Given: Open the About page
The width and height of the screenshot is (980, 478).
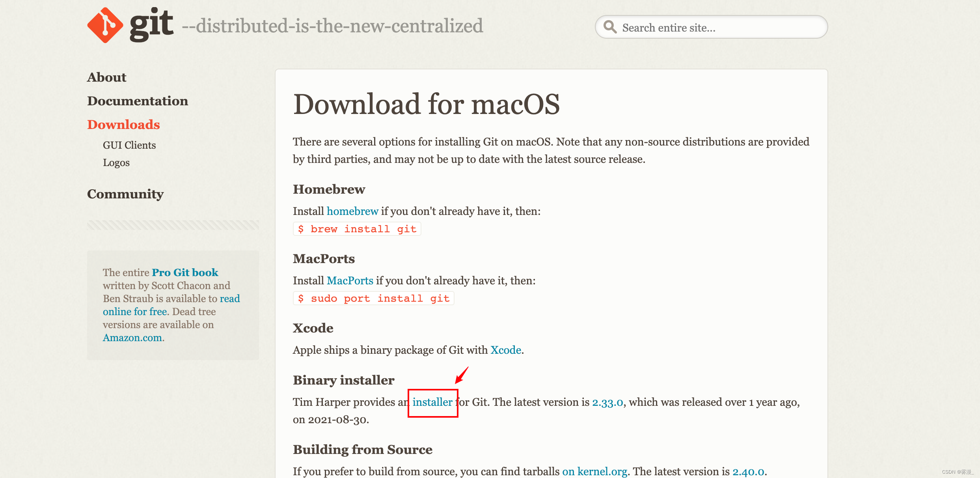Looking at the screenshot, I should coord(107,77).
